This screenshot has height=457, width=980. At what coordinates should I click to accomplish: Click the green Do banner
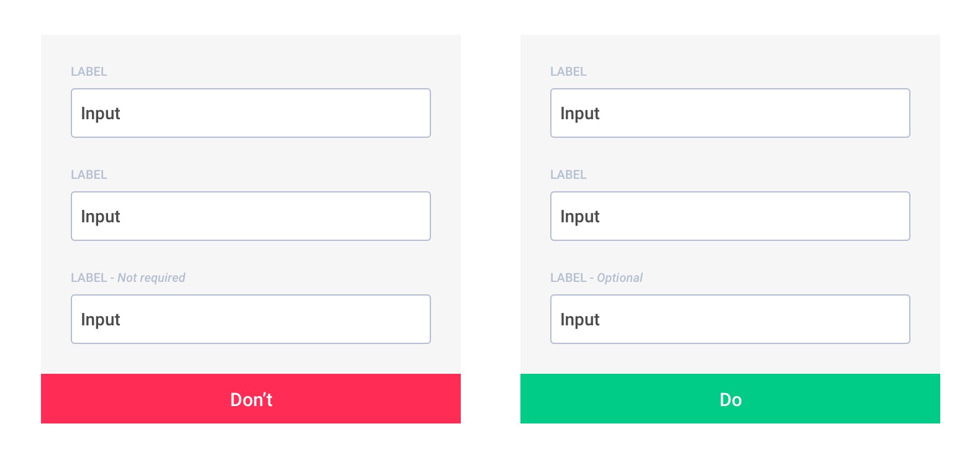(x=730, y=399)
